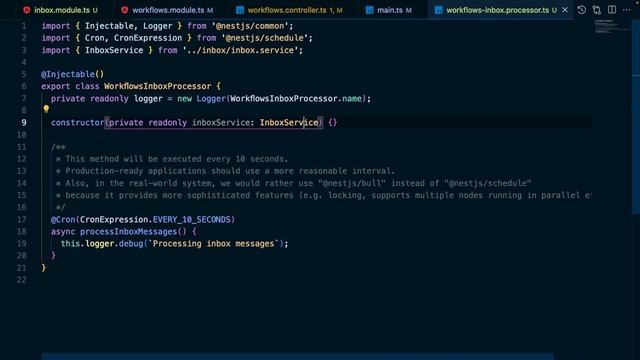Click the @Injectable() decorator
640x360 pixels.
point(72,74)
